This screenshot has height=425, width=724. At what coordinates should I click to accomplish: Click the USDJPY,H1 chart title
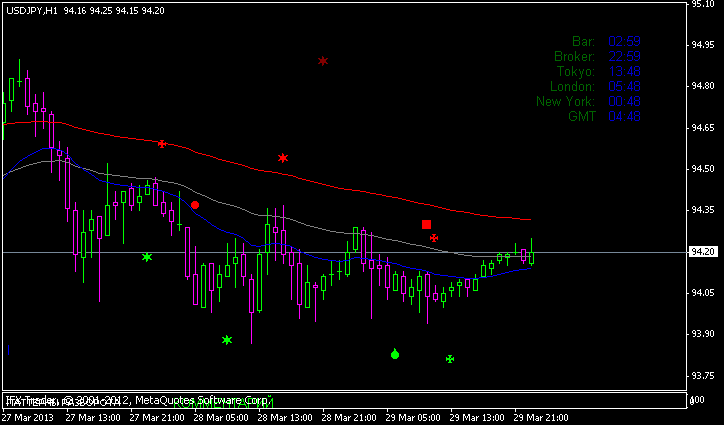pos(30,10)
